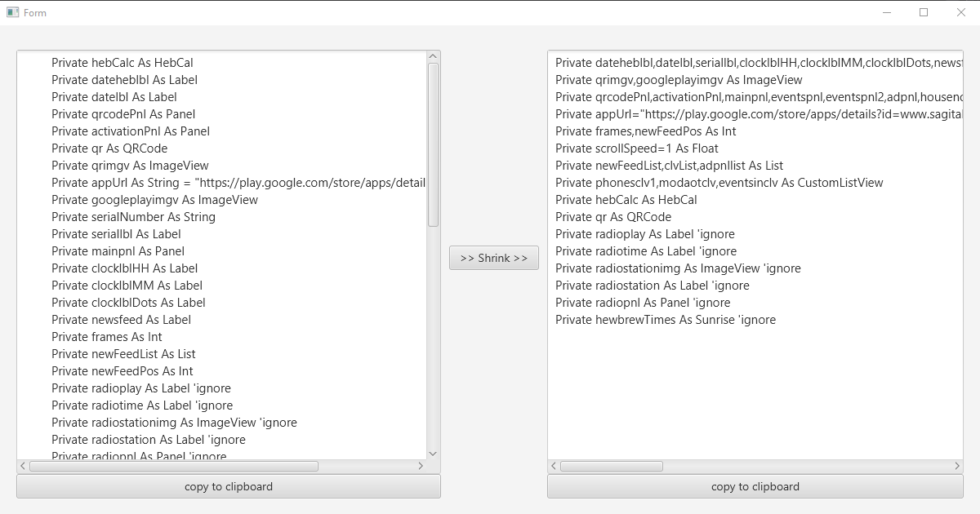Click left list's scroll up arrow

[434, 56]
